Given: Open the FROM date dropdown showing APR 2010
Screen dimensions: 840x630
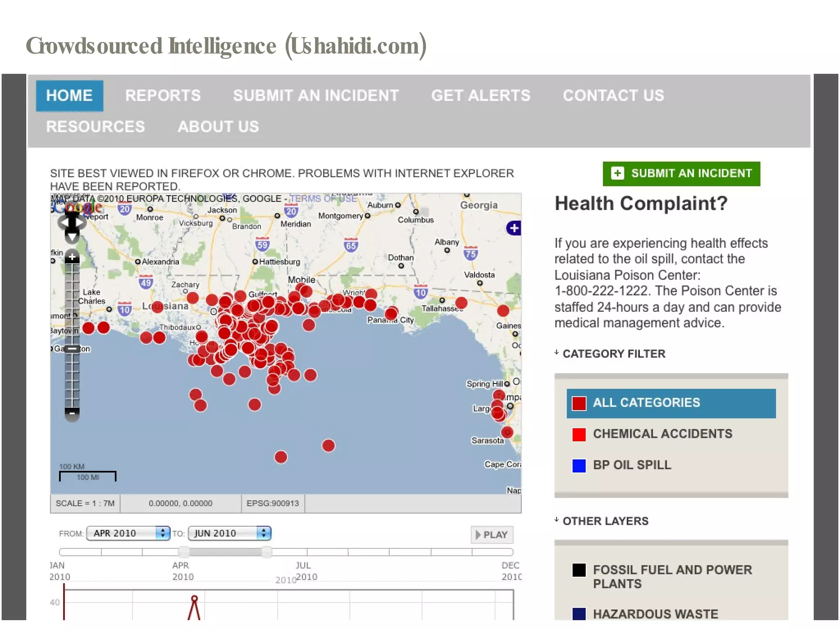Looking at the screenshot, I should (128, 533).
